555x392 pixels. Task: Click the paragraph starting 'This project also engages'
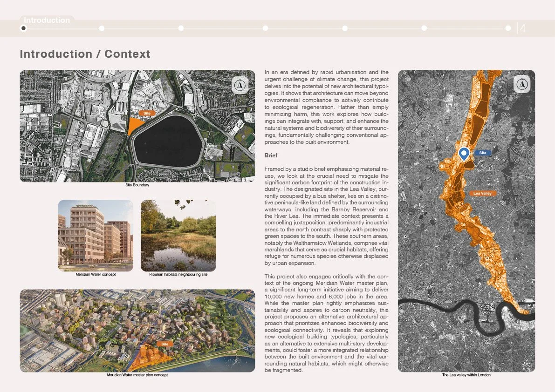(326, 324)
